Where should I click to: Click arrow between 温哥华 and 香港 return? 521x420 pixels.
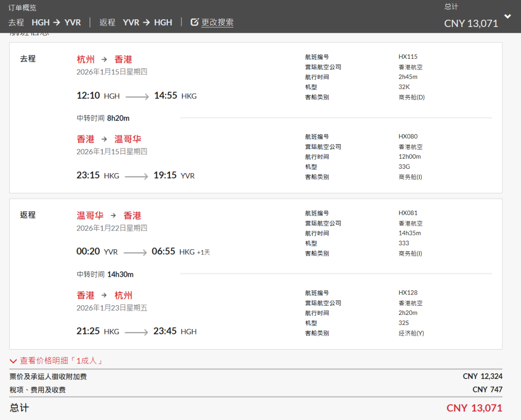tap(113, 216)
